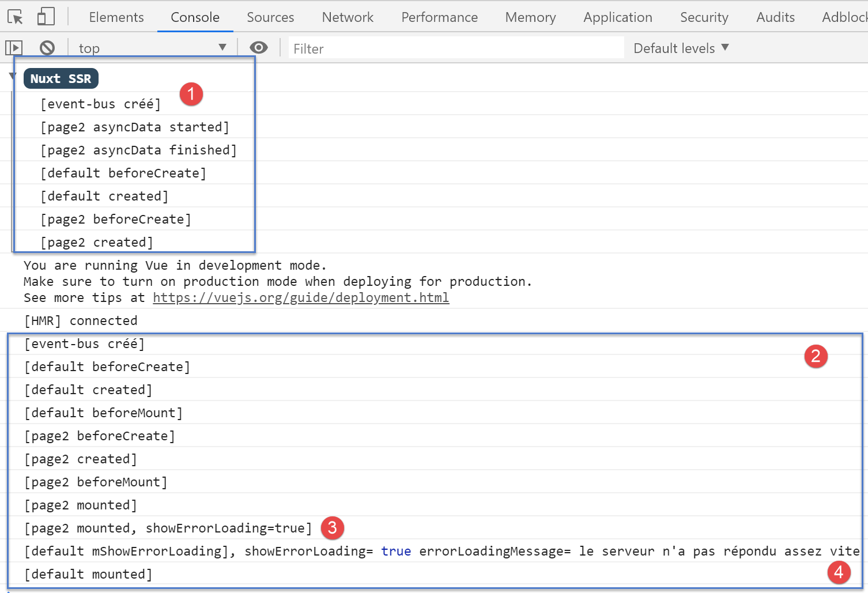Switch to the Elements tab
This screenshot has height=593, width=868.
tap(116, 17)
